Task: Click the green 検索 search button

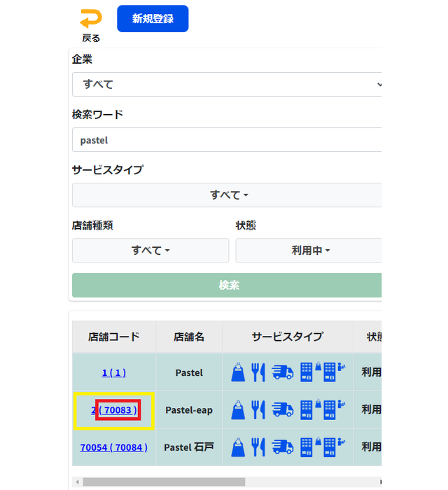Action: [x=227, y=286]
